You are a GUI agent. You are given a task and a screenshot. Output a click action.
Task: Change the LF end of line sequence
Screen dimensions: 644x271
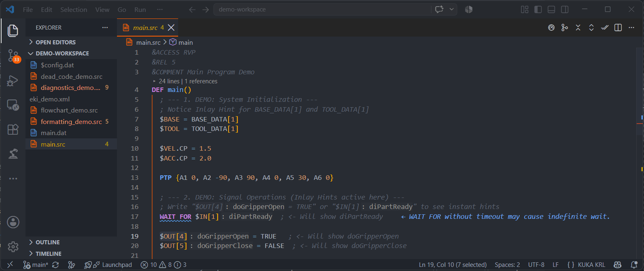[555, 265]
